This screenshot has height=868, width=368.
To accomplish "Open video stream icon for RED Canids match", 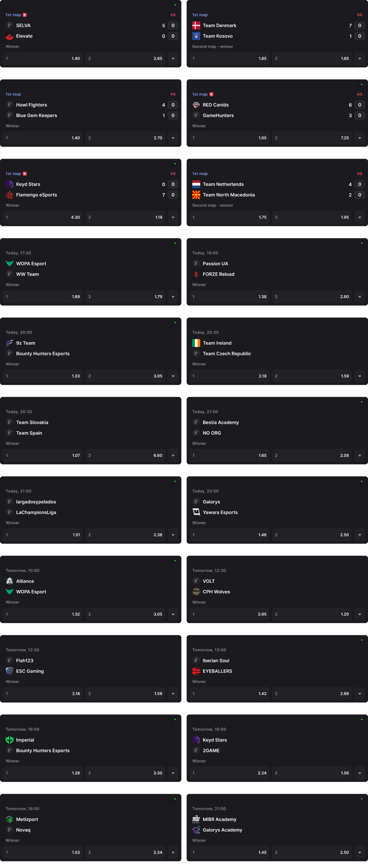I will (x=211, y=94).
